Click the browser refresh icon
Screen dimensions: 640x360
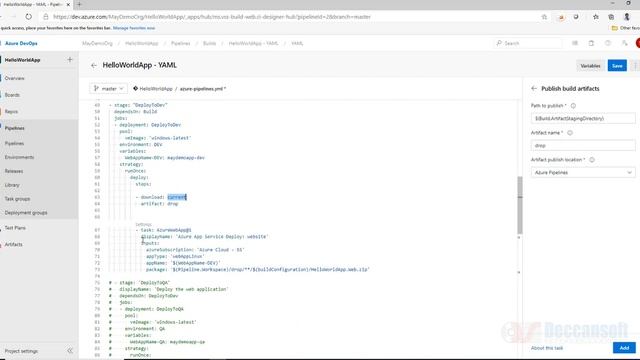pyautogui.click(x=28, y=17)
